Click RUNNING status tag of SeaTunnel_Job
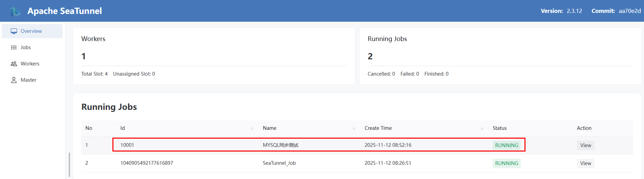The width and height of the screenshot is (644, 179). [x=507, y=163]
